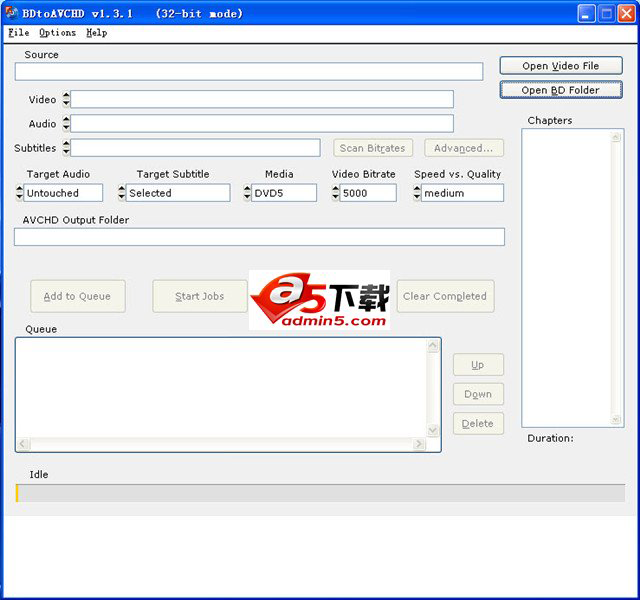Click the Queue scrollbar down arrow
Screen dimensions: 640x600
(x=433, y=430)
